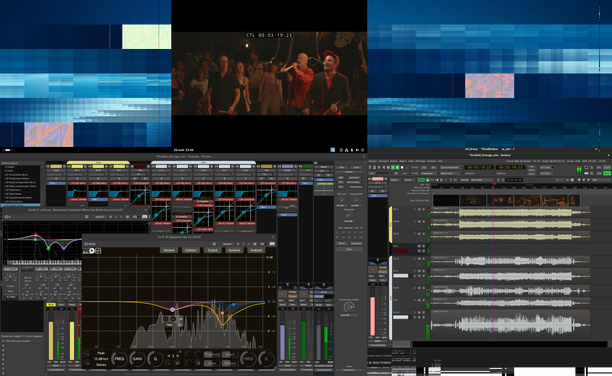The width and height of the screenshot is (612, 376).
Task: Click the Release field in ZL Equalizer
Action: [x=230, y=363]
